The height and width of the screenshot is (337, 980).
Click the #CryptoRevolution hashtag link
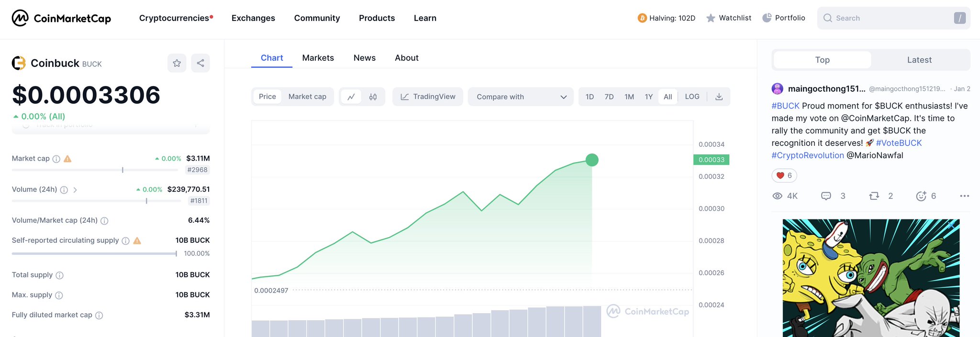[808, 155]
